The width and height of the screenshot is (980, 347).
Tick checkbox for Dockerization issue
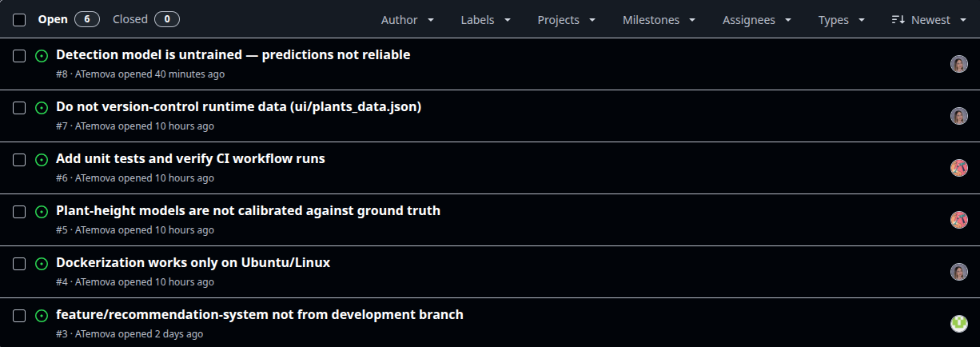[19, 264]
